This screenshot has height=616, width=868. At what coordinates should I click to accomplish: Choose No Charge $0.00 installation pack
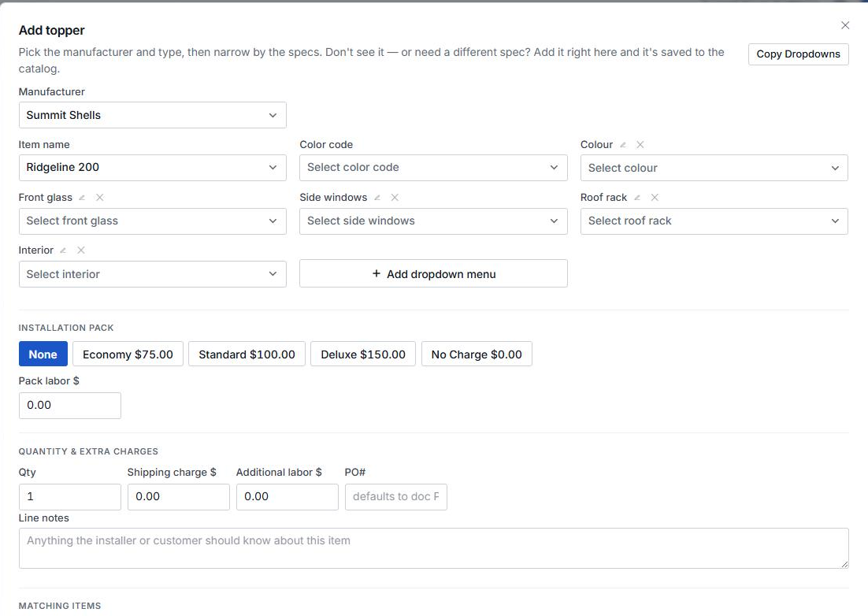tap(477, 354)
